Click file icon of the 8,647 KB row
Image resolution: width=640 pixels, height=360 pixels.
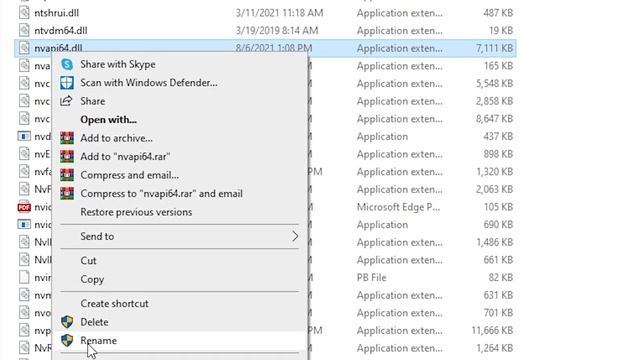click(24, 118)
